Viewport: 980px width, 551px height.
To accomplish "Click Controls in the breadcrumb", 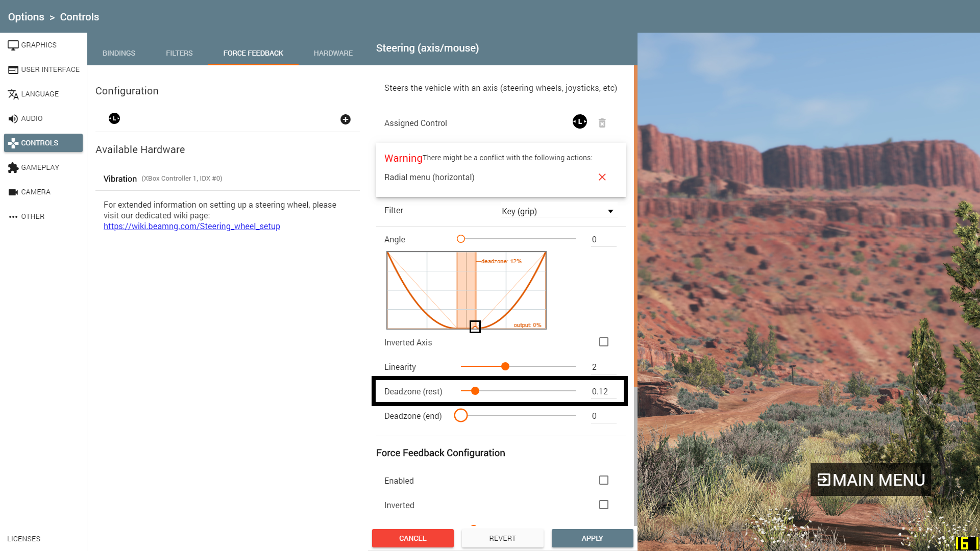I will [80, 17].
